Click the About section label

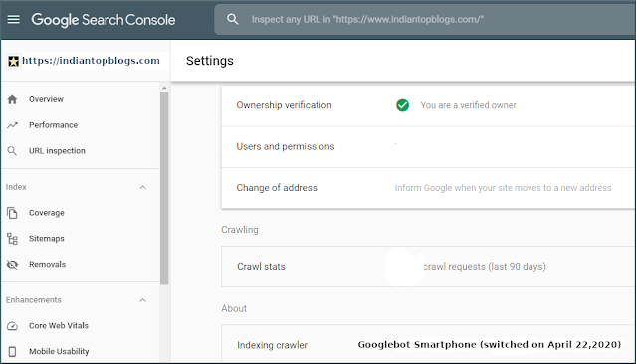234,309
